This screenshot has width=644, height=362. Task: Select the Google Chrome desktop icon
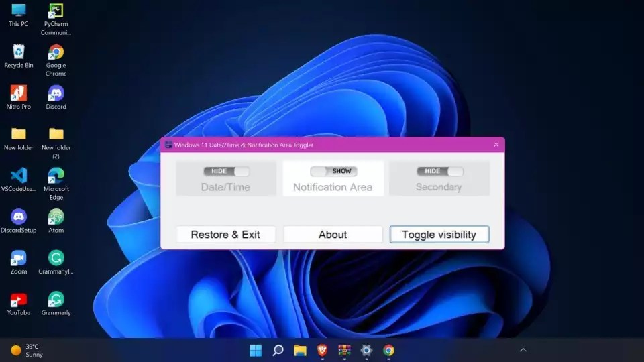click(56, 60)
